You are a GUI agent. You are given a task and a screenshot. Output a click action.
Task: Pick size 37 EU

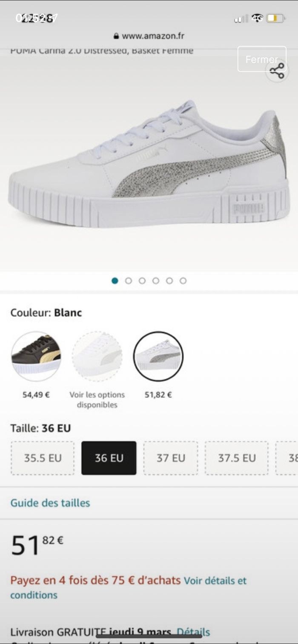pyautogui.click(x=171, y=458)
